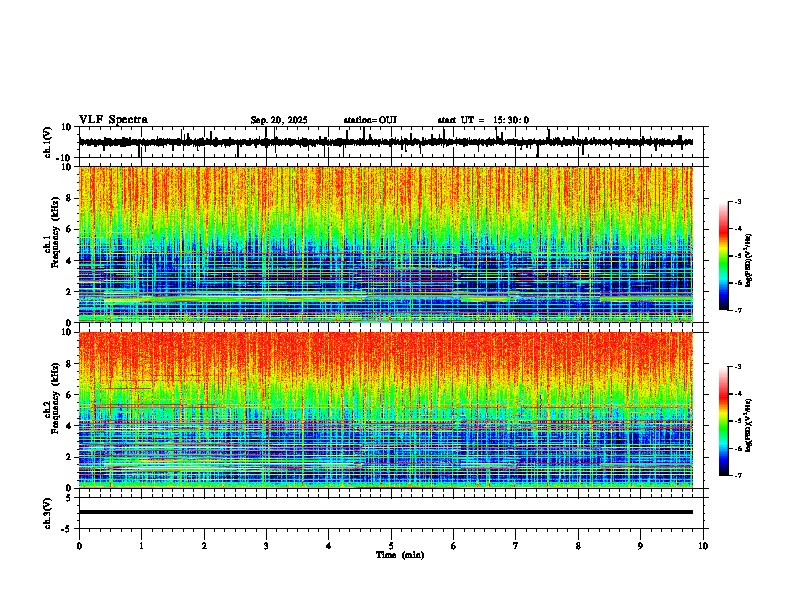Image resolution: width=792 pixels, height=612 pixels.
Task: Click the "-3" label on ch.2 color bar
Action: pyautogui.click(x=738, y=367)
